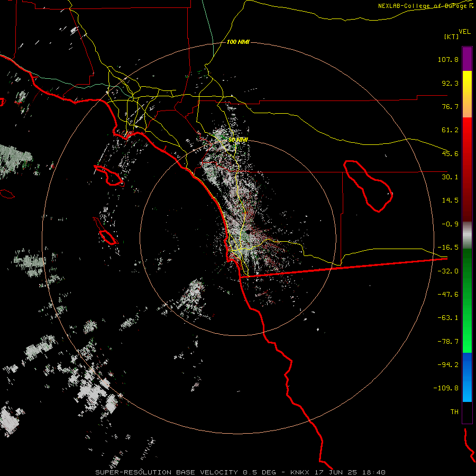Click the 50 NMI range ring label
Screen dimensions: 476x476
pos(238,140)
